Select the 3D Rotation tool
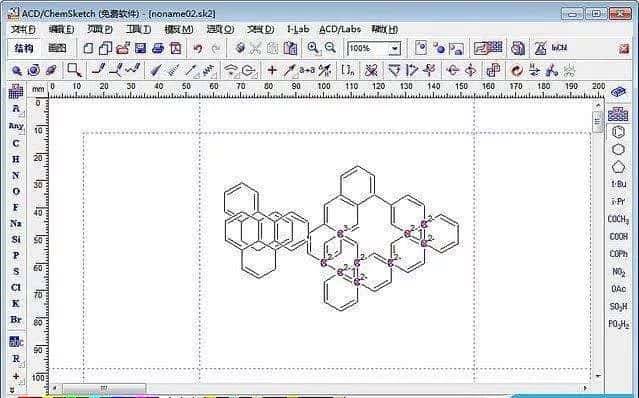The width and height of the screenshot is (639, 398). [51, 71]
